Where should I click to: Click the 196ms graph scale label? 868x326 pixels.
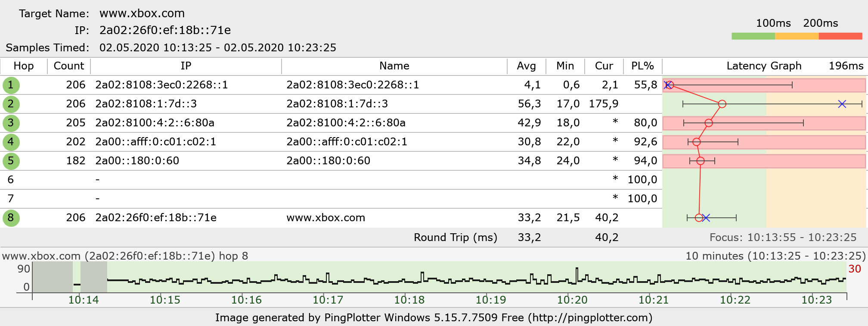846,66
